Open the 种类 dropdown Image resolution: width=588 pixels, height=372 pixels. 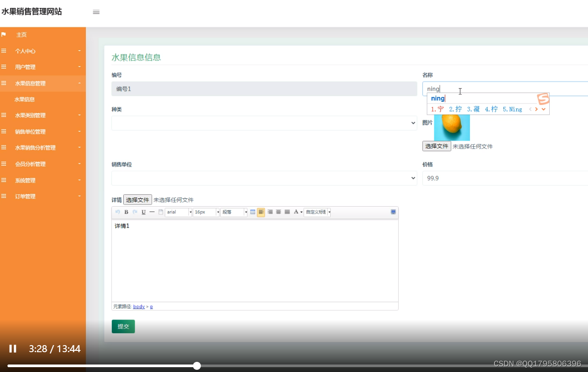pos(264,123)
